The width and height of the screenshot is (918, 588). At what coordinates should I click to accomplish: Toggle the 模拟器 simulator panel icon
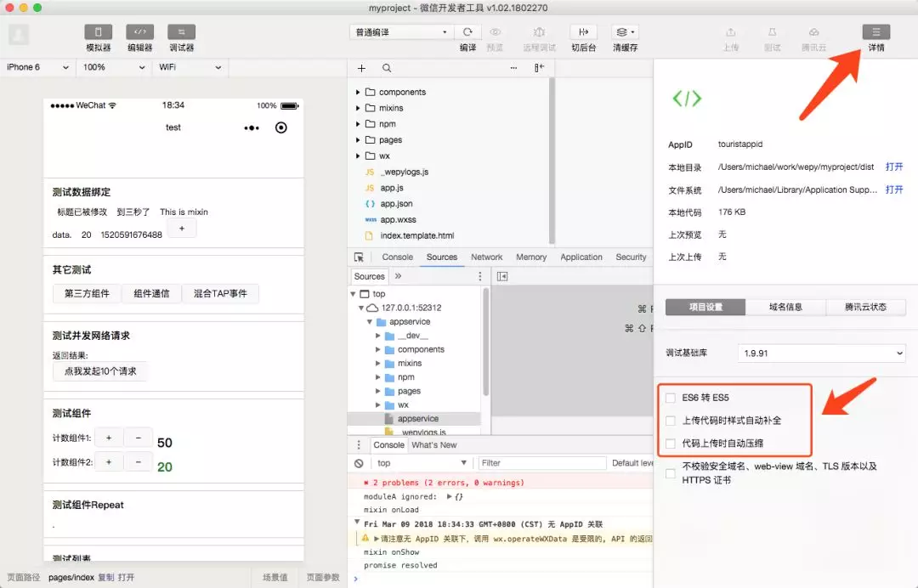[99, 32]
